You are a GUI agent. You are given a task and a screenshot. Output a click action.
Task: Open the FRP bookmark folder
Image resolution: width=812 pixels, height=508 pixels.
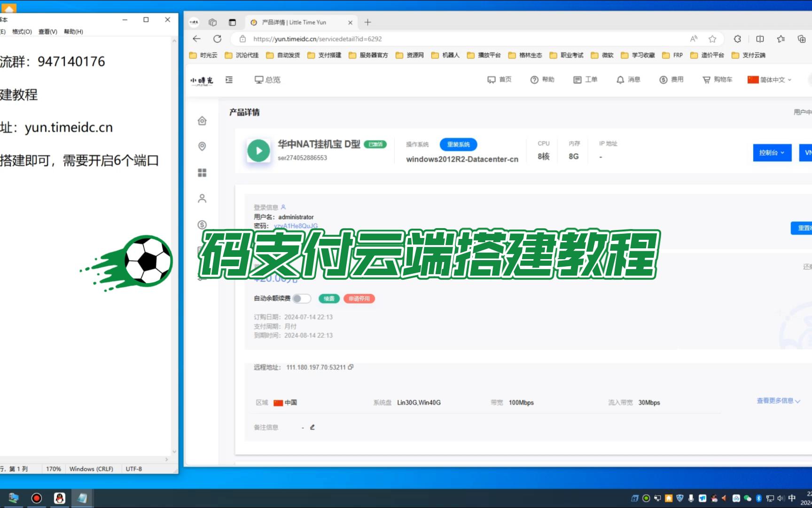[x=673, y=55]
